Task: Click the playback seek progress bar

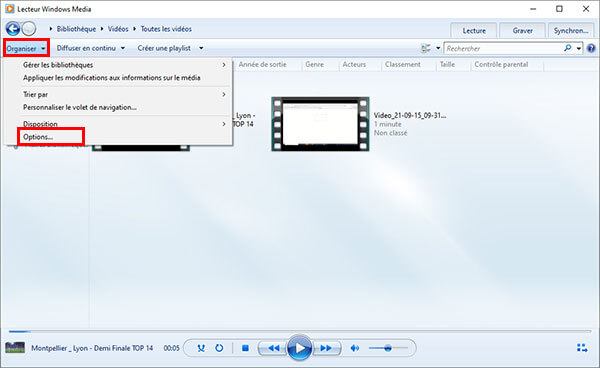Action: pyautogui.click(x=300, y=331)
